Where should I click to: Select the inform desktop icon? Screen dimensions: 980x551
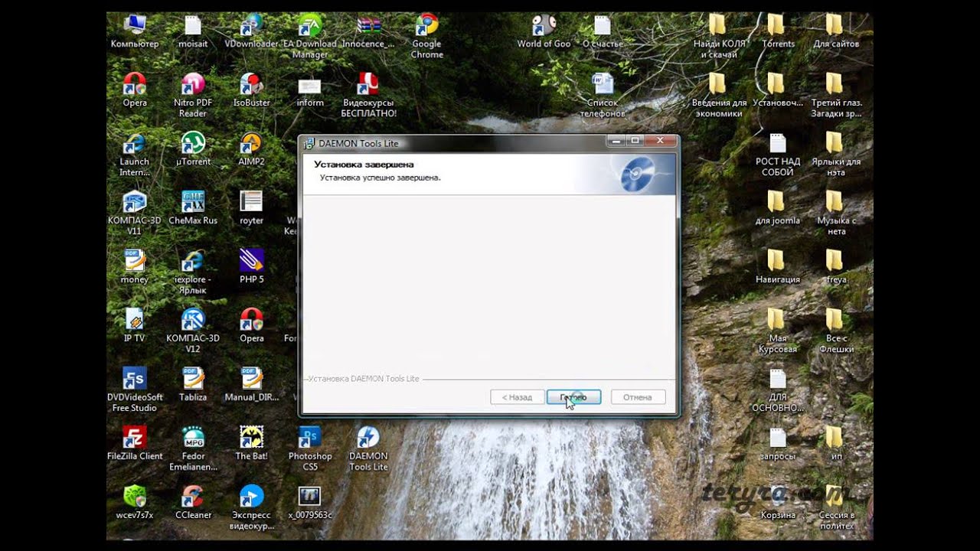tap(310, 90)
